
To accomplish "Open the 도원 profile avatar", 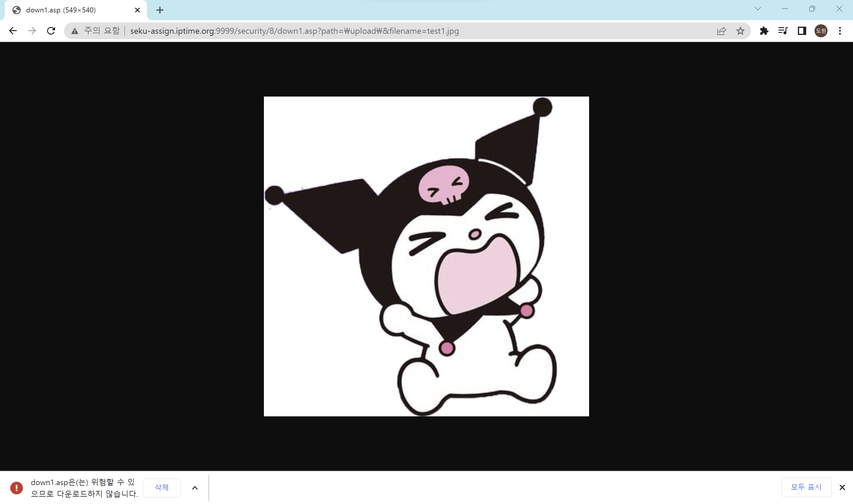I will (821, 31).
